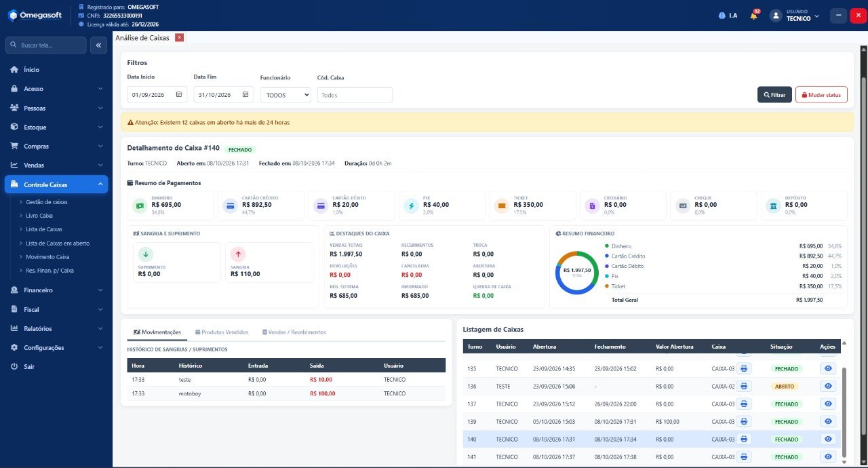Click the Depósito bank icon
Viewport: 868px width, 468px height.
773,206
